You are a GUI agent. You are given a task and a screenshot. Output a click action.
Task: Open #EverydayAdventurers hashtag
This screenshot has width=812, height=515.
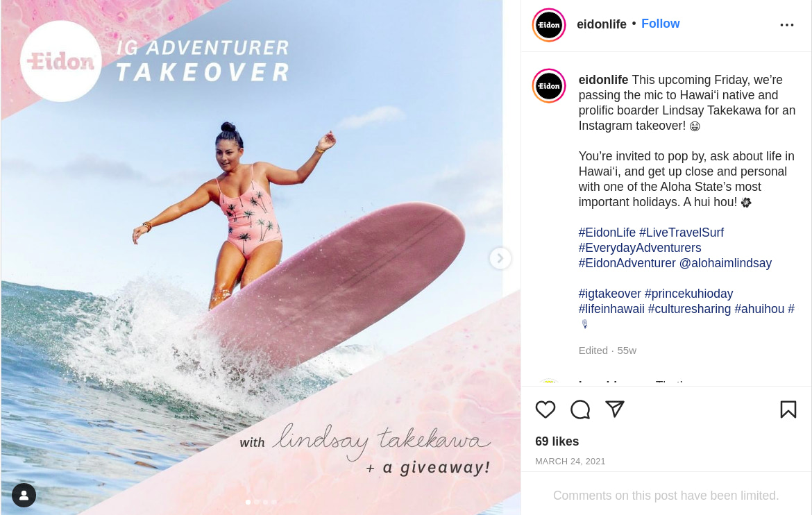(x=640, y=248)
